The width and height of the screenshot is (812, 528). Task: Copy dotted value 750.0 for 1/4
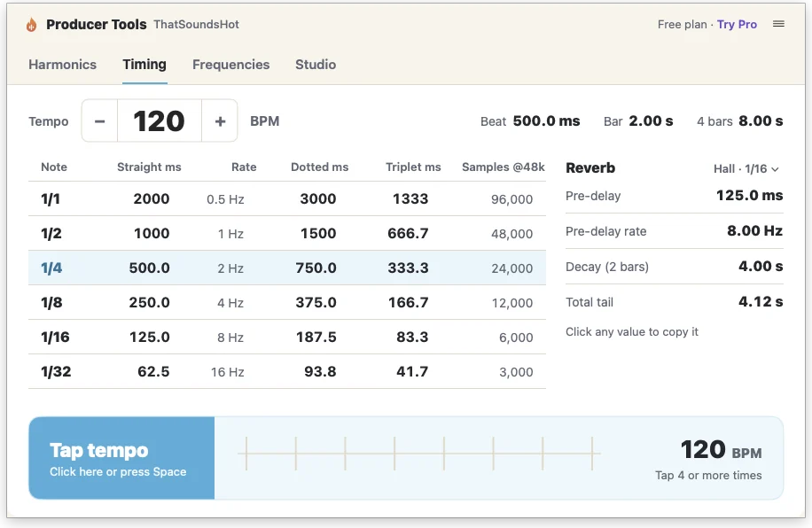316,268
